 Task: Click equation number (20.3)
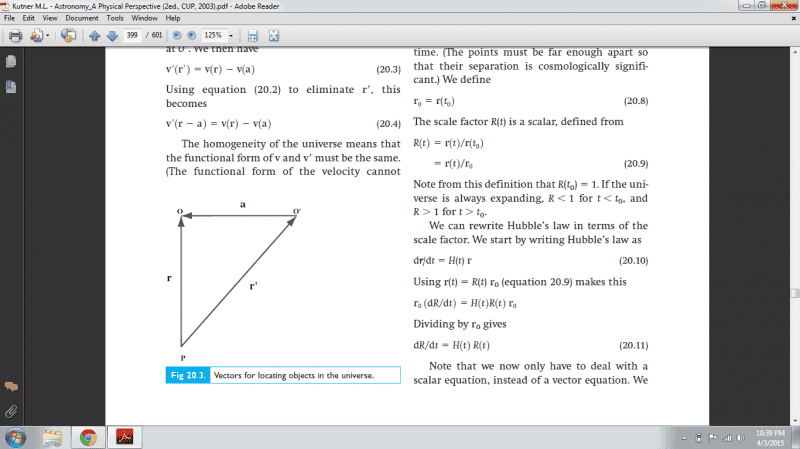click(388, 69)
